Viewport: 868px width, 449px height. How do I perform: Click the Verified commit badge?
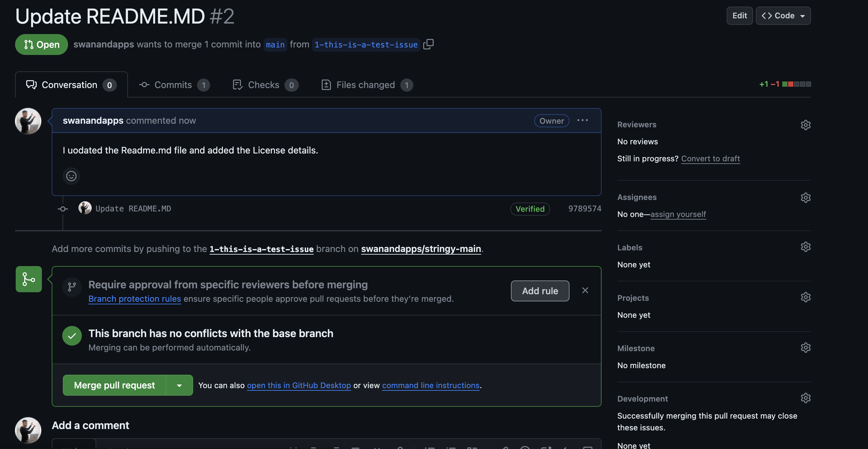[x=530, y=209]
